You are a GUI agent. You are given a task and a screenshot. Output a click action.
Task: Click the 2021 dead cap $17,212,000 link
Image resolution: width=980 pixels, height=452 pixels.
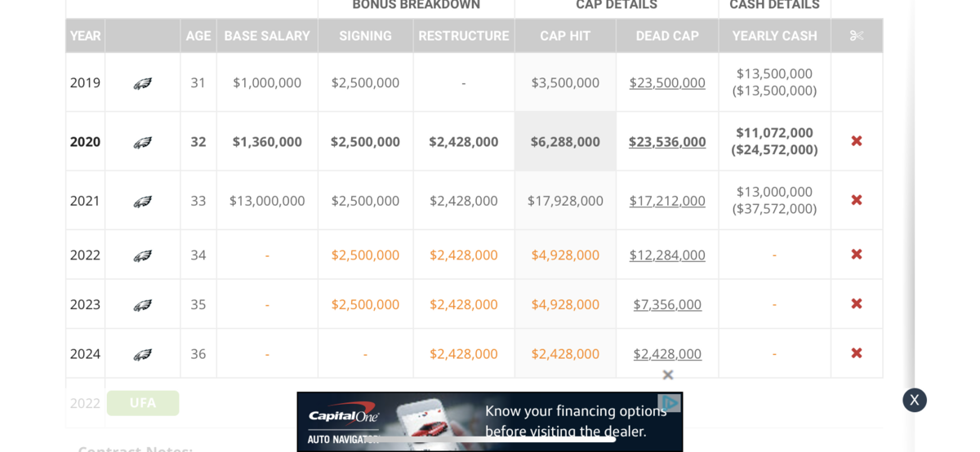click(x=667, y=200)
